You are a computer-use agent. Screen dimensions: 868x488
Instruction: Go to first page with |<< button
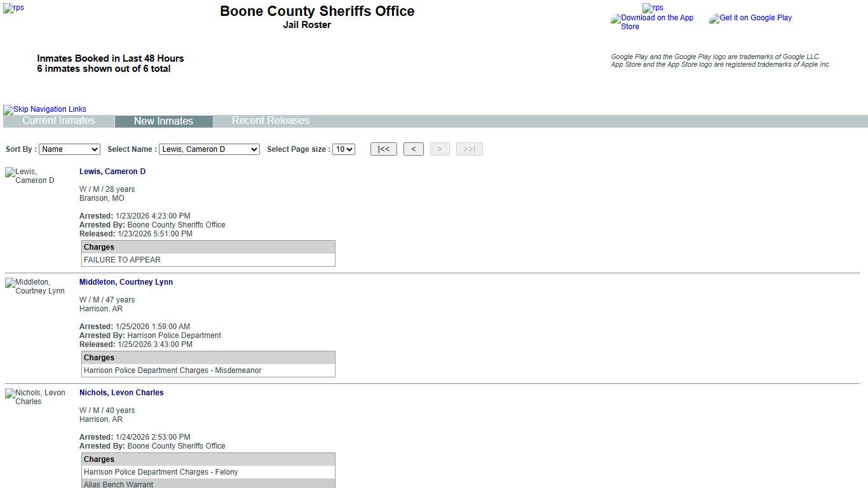[x=384, y=149]
